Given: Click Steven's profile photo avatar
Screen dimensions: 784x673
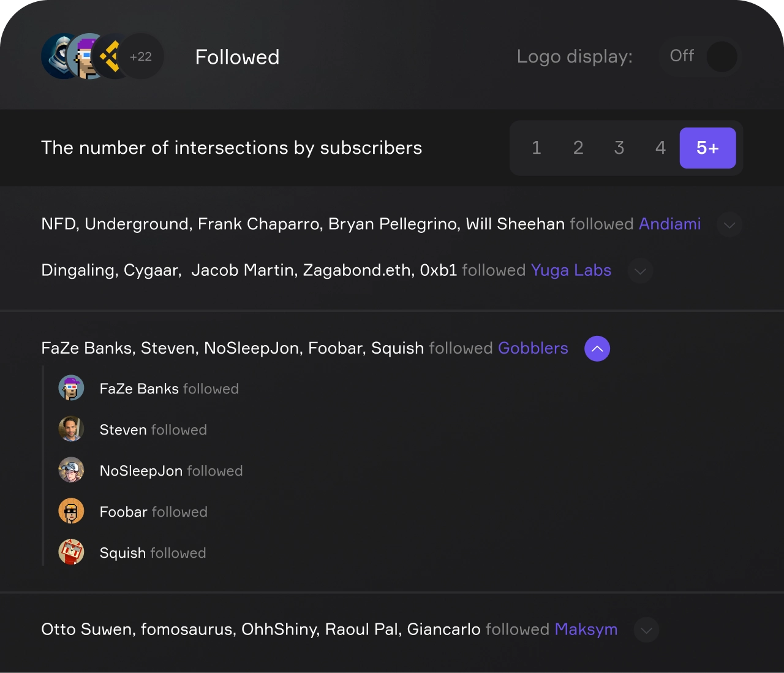Looking at the screenshot, I should point(71,429).
